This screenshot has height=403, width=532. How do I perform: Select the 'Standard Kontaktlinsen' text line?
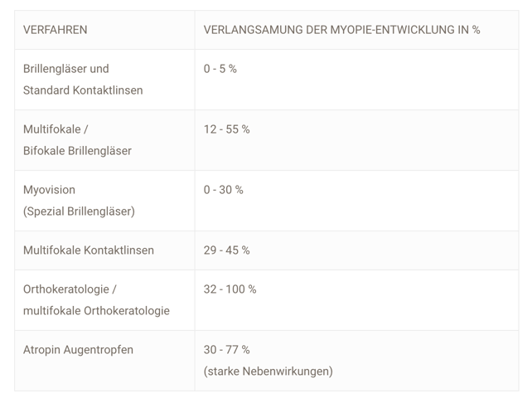coord(83,90)
